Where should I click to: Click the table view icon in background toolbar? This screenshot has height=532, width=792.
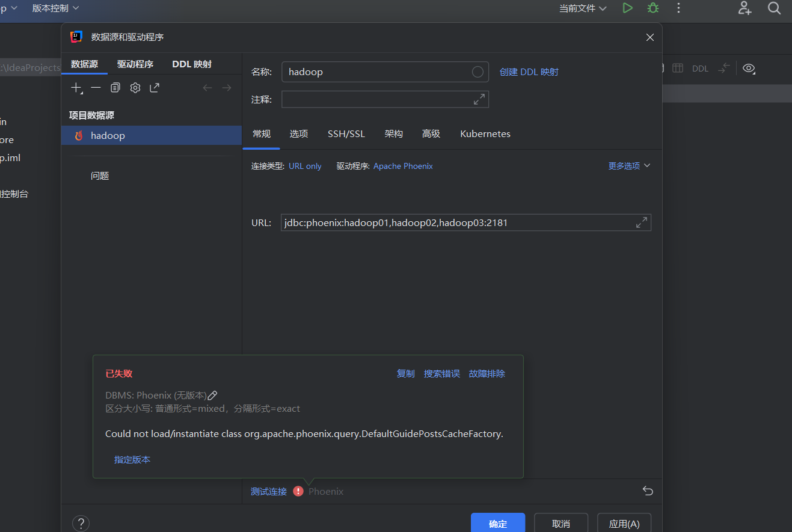click(x=678, y=68)
